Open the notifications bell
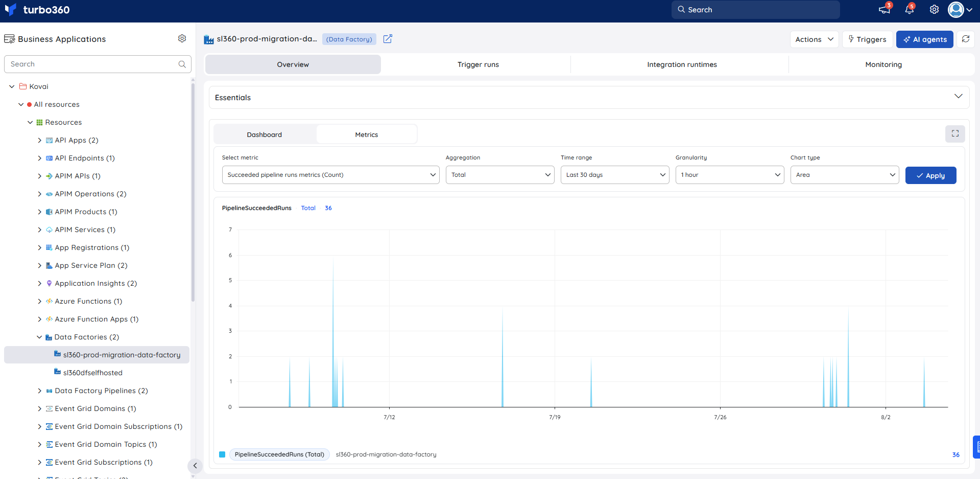 [x=909, y=10]
